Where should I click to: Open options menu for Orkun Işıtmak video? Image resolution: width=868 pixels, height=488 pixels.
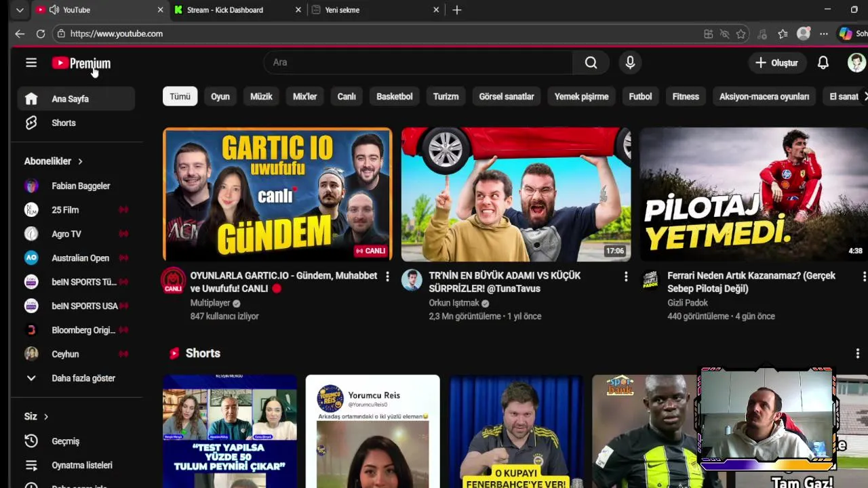pos(626,277)
